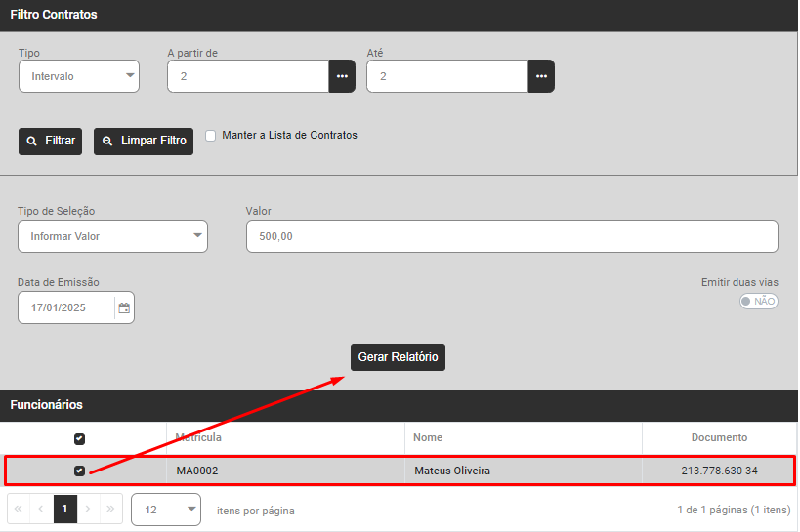Jump to the last page of results

[110, 510]
